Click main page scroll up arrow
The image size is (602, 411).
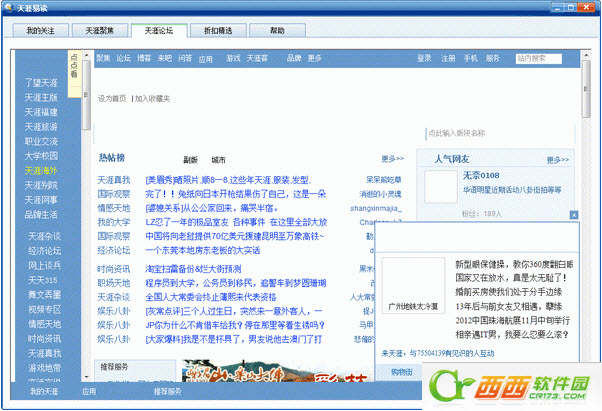click(x=586, y=55)
